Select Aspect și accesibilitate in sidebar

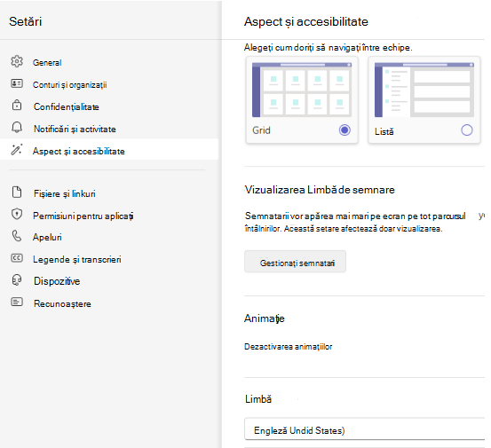pos(109,150)
